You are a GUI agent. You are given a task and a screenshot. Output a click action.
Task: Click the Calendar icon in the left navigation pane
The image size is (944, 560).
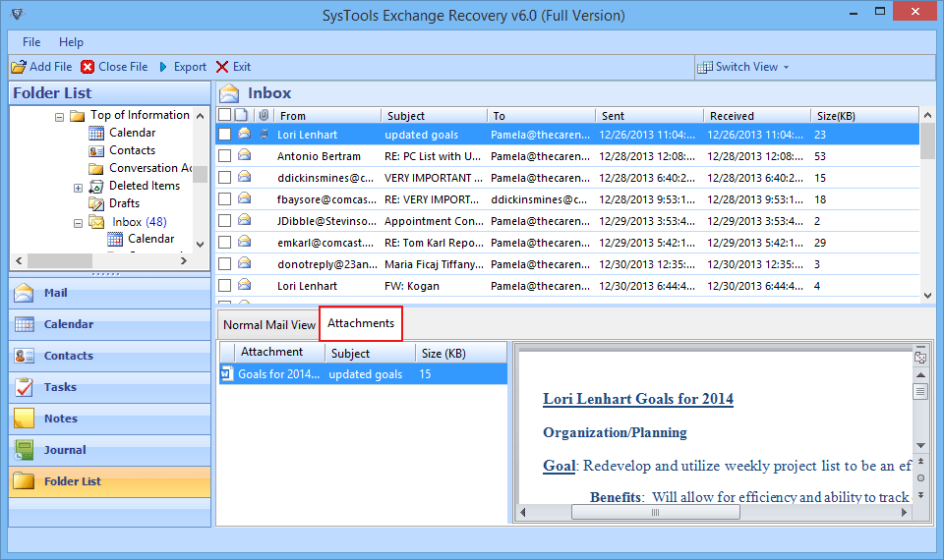pos(24,324)
